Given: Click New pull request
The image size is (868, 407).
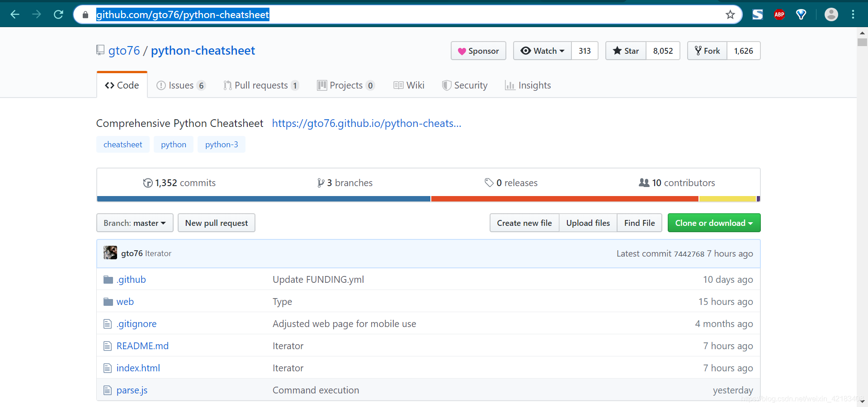Looking at the screenshot, I should pos(217,223).
